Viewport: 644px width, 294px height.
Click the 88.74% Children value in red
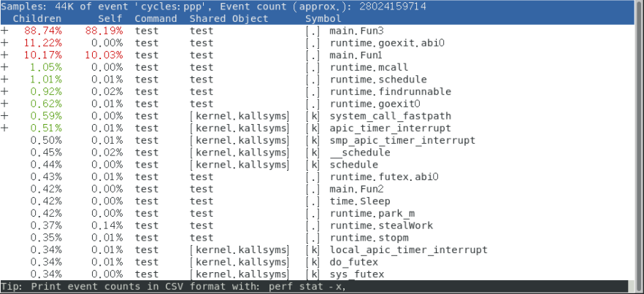43,31
